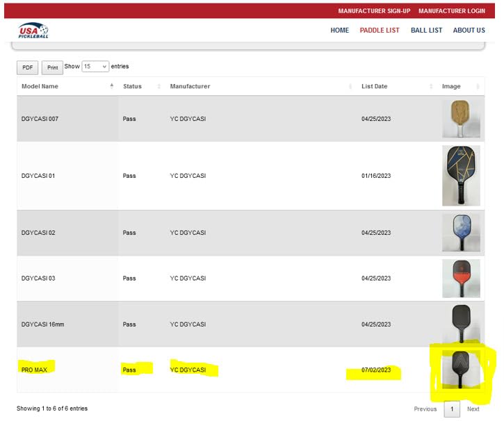Open the Ball List page
The height and width of the screenshot is (421, 504).
pyautogui.click(x=426, y=30)
